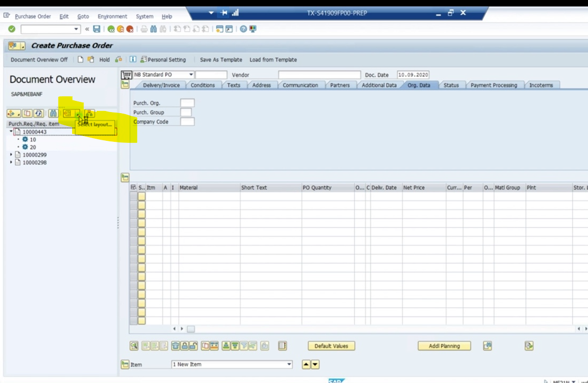588x383 pixels.
Task: Open the Environment menu
Action: point(112,16)
